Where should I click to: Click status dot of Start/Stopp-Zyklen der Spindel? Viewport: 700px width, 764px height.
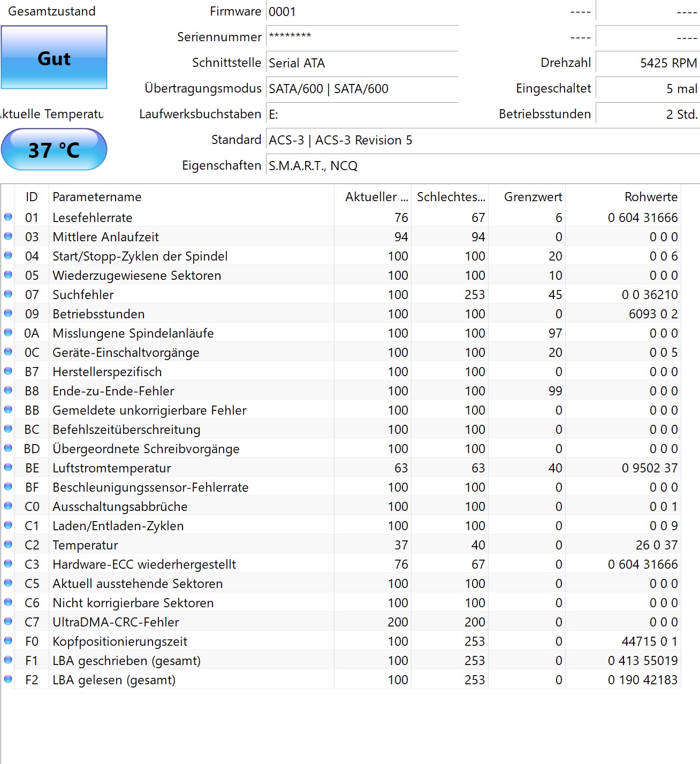pyautogui.click(x=8, y=255)
